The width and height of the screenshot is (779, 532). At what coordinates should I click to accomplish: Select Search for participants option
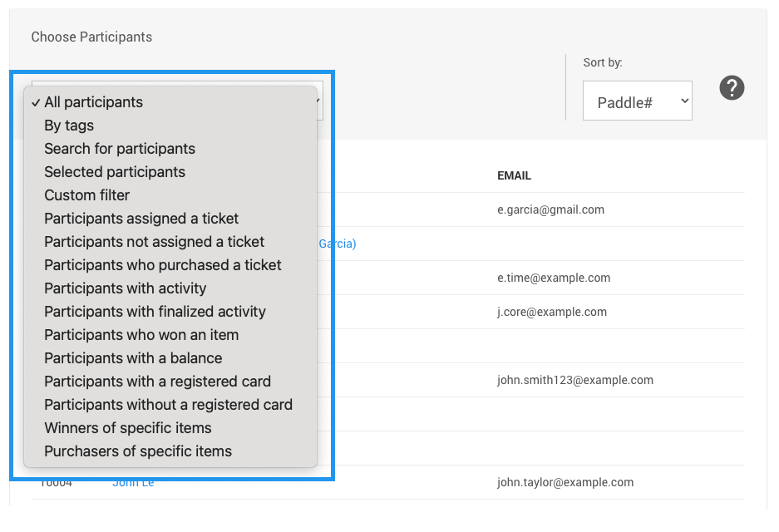click(120, 149)
